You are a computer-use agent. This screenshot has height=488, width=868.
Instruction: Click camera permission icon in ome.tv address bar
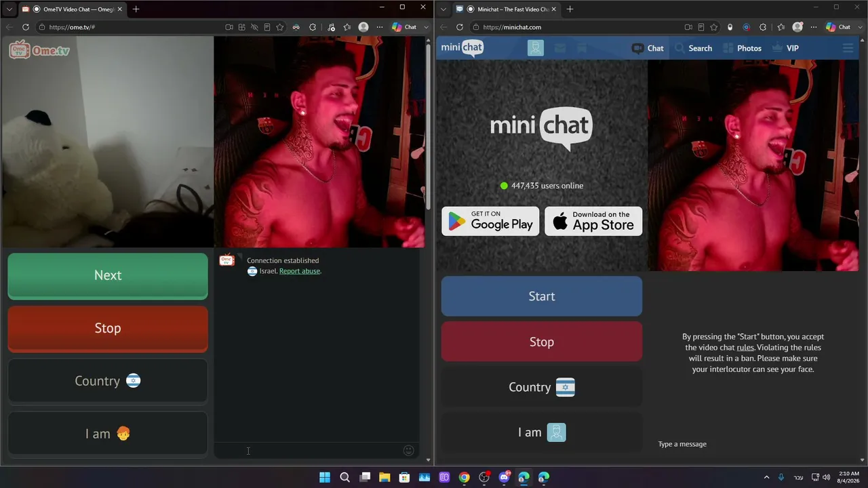pyautogui.click(x=229, y=27)
